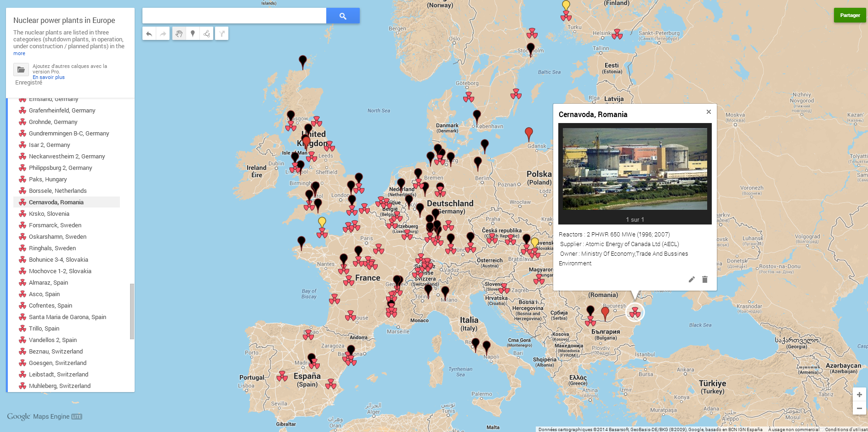Screen dimensions: 868x432
Task: Open the En savoir plus link
Action: (x=49, y=77)
